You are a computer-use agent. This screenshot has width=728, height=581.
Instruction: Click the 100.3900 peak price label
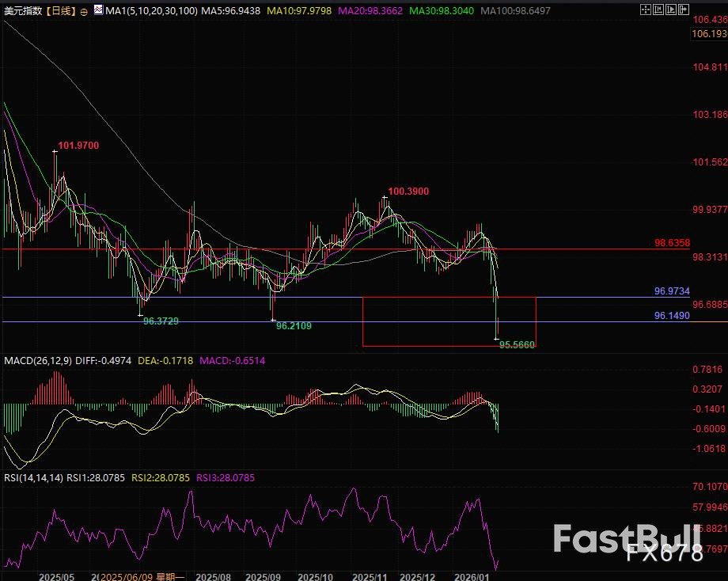pyautogui.click(x=408, y=192)
